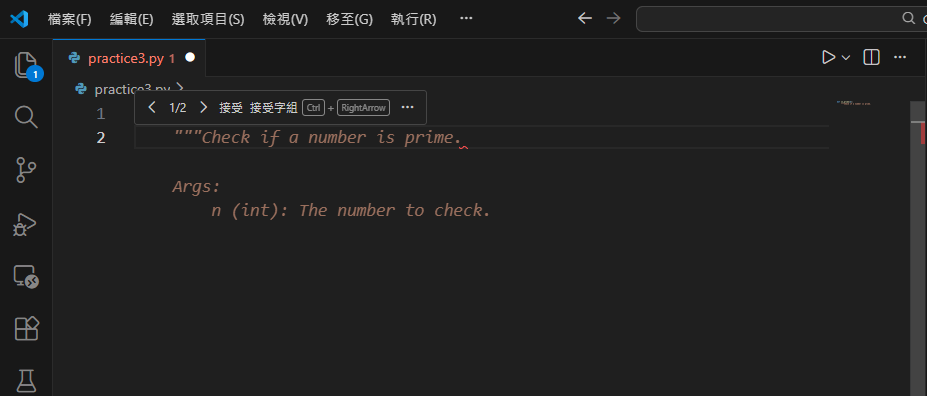The image size is (927, 396).
Task: Open the Testing flask icon
Action: [26, 381]
